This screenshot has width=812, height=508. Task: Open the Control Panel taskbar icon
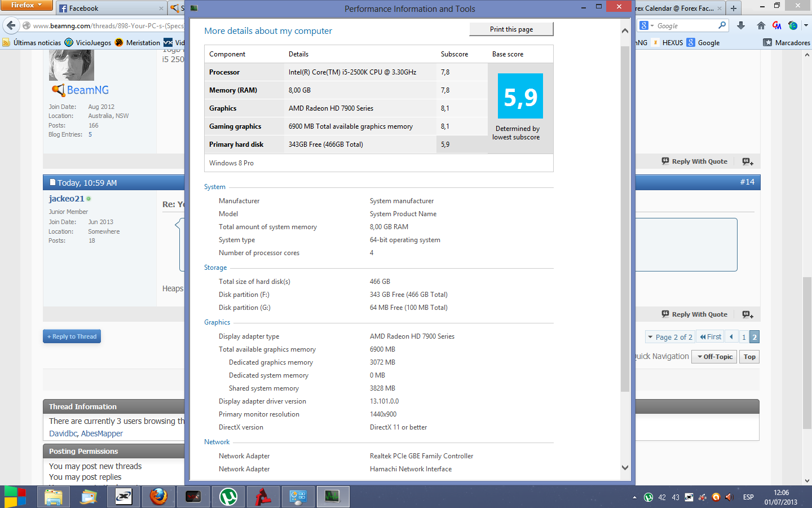298,497
